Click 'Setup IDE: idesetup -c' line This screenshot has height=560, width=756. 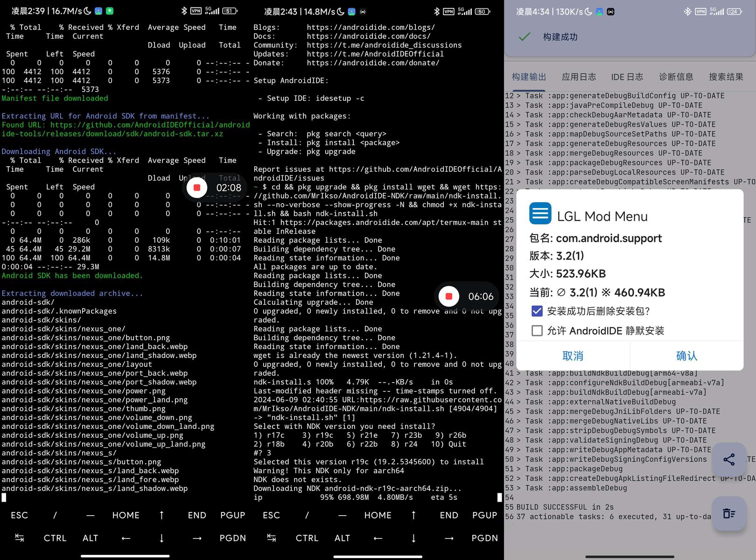tap(311, 98)
